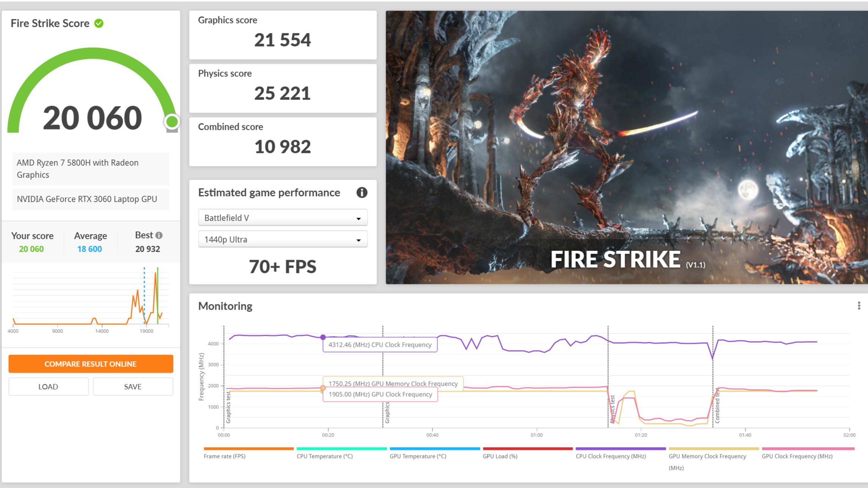Click the Estimated game performance info icon
868x488 pixels.
[361, 193]
